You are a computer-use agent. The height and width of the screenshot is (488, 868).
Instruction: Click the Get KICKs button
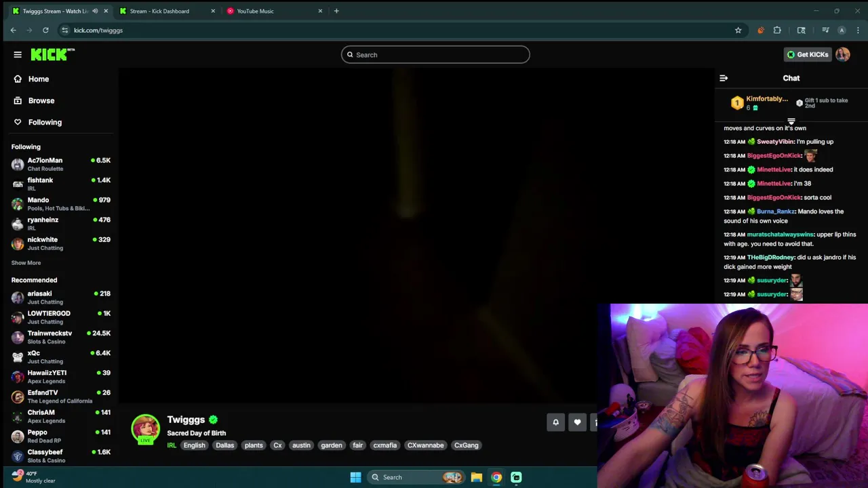click(807, 55)
